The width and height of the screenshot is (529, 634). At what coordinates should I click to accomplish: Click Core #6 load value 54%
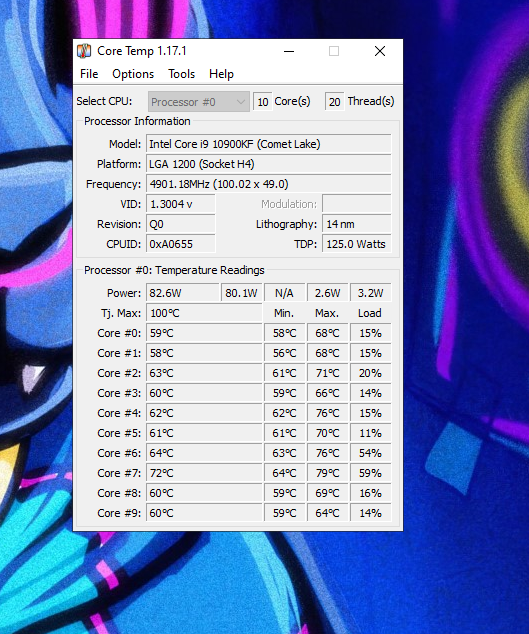(x=370, y=453)
